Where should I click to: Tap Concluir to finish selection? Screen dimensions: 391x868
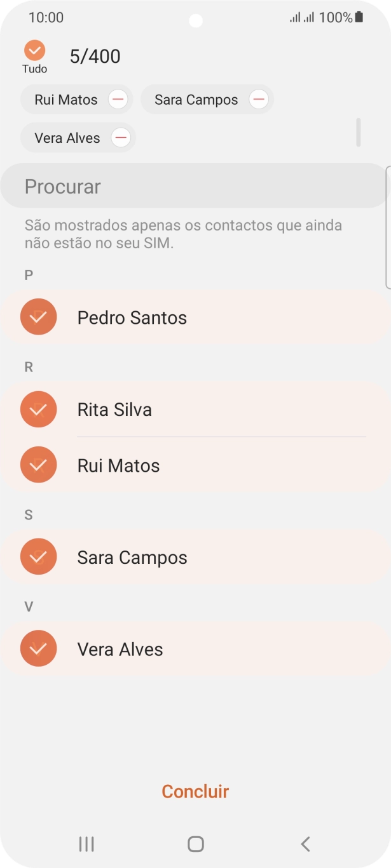click(195, 791)
